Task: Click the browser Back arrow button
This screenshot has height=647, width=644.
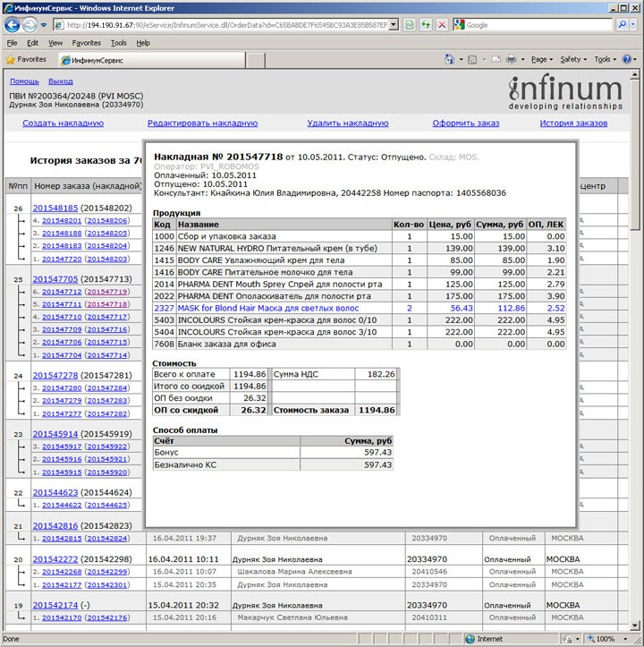Action: click(x=12, y=25)
